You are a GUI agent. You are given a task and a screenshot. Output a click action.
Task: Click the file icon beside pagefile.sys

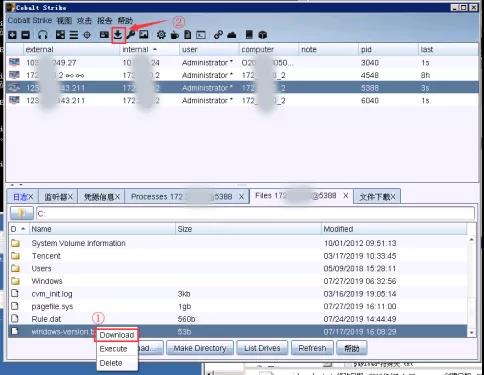click(15, 306)
